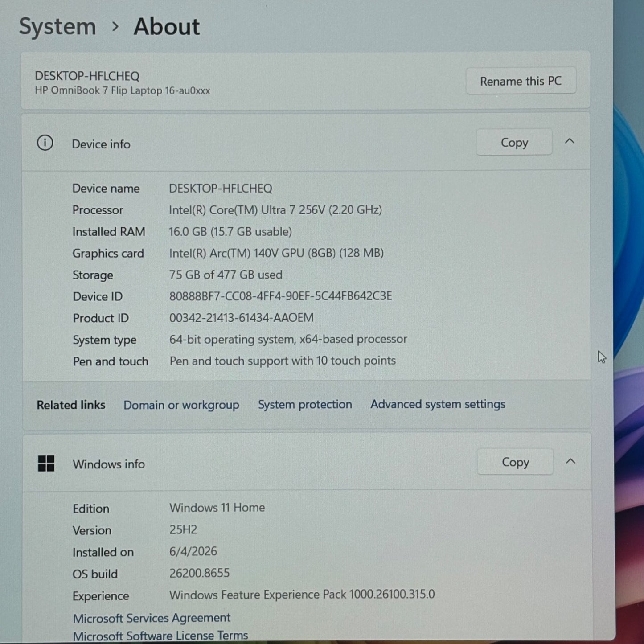Click the Product ID label
This screenshot has height=644, width=644.
(x=101, y=318)
